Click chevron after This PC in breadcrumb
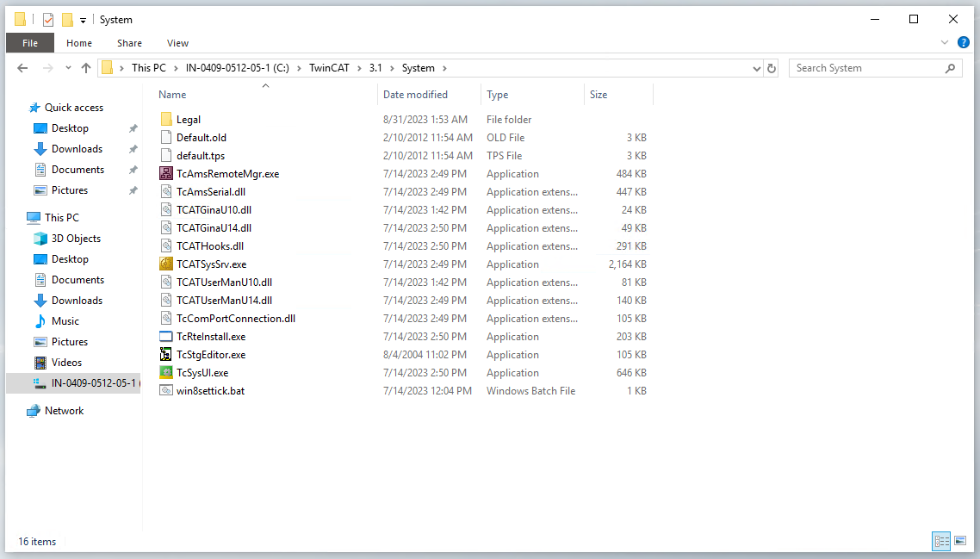The height and width of the screenshot is (559, 980). [176, 68]
